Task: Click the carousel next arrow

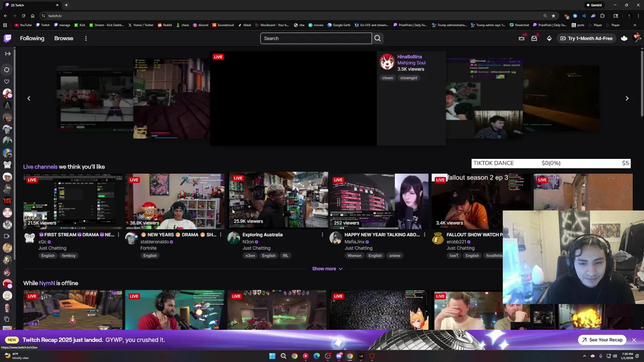Action: (627, 99)
